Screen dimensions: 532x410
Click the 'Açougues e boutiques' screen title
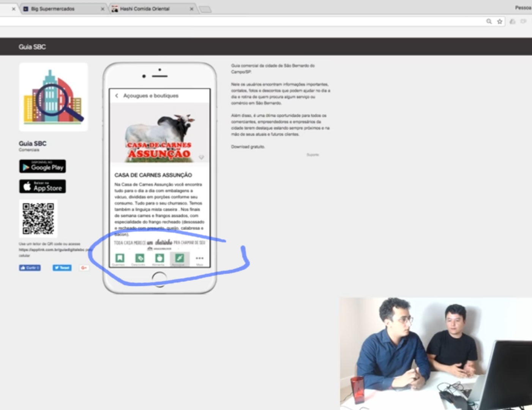pos(151,96)
